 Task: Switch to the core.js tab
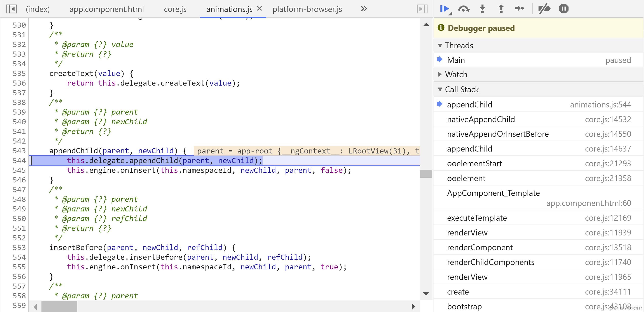(175, 9)
